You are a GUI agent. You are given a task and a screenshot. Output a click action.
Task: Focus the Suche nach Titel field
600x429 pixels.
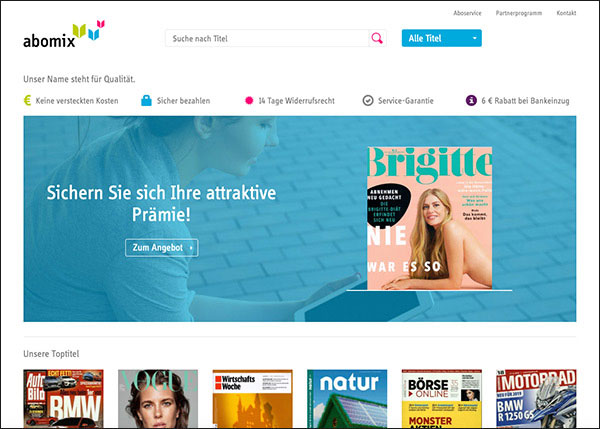(267, 38)
